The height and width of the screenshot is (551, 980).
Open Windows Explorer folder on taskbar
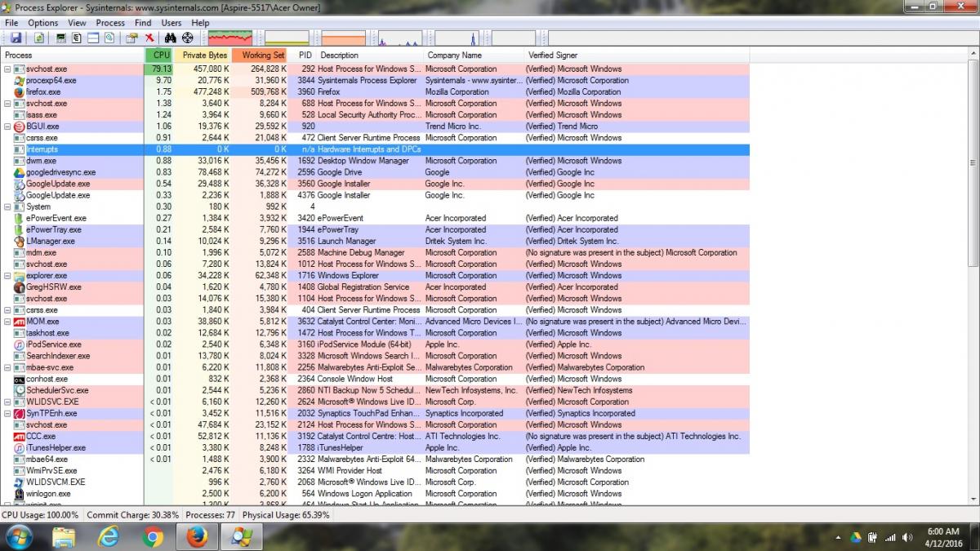[x=65, y=536]
